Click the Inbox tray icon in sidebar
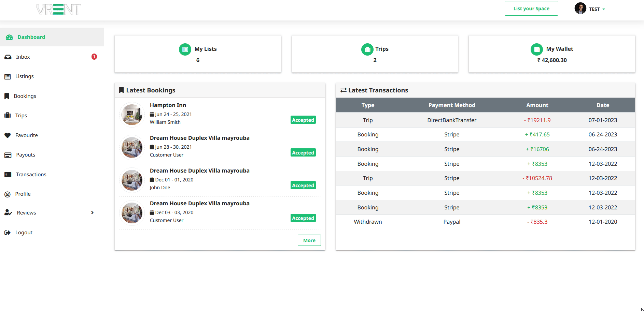The height and width of the screenshot is (311, 644). click(x=8, y=57)
